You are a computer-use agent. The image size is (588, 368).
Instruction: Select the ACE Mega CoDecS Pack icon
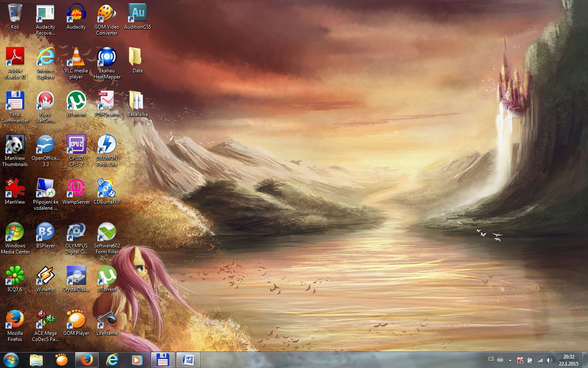pyautogui.click(x=45, y=326)
